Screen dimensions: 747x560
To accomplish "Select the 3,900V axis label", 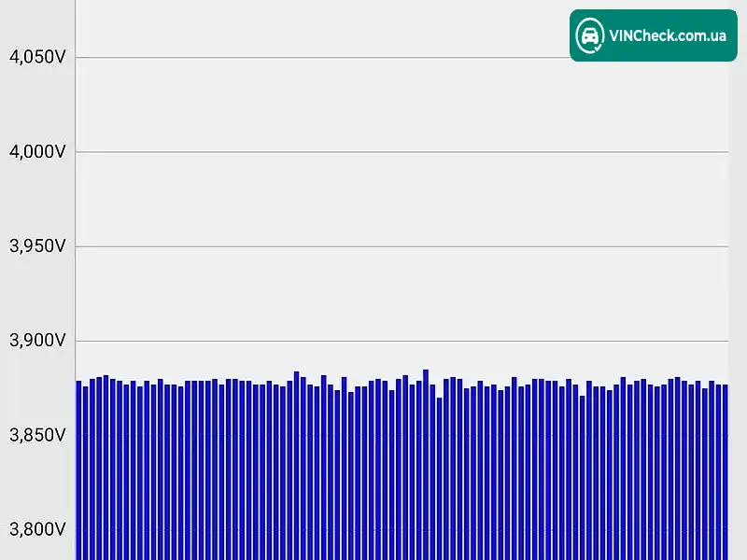I will tap(37, 341).
